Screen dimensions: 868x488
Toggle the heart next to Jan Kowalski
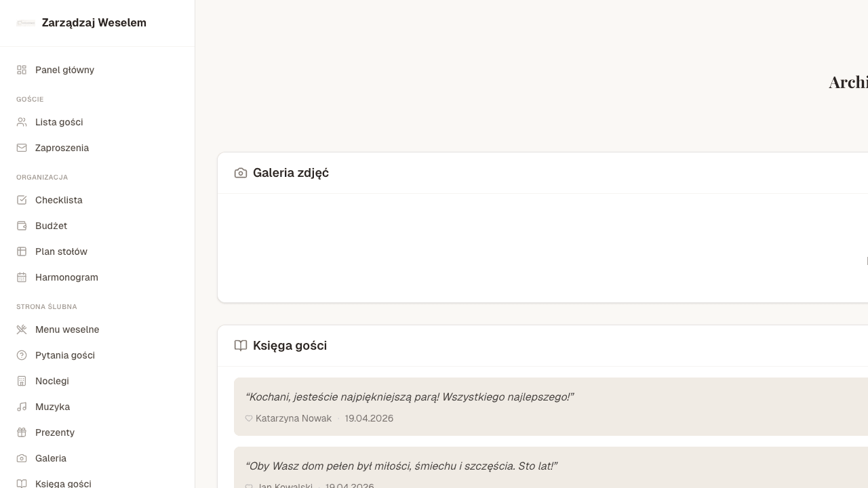[x=249, y=487]
